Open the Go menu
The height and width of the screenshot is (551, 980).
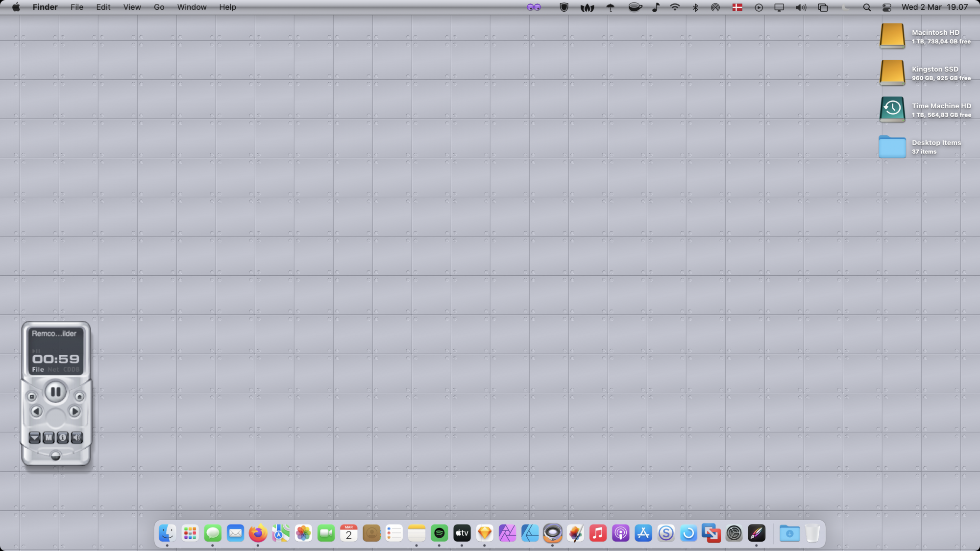click(159, 7)
